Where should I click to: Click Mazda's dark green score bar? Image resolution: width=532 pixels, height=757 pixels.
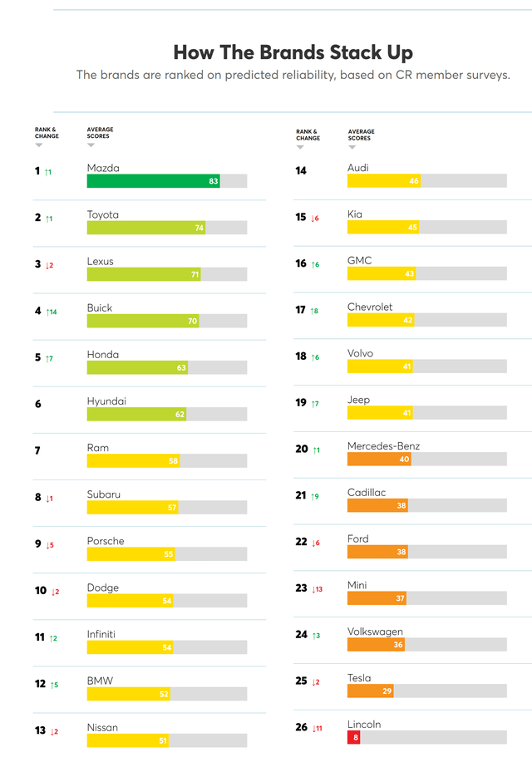point(153,181)
